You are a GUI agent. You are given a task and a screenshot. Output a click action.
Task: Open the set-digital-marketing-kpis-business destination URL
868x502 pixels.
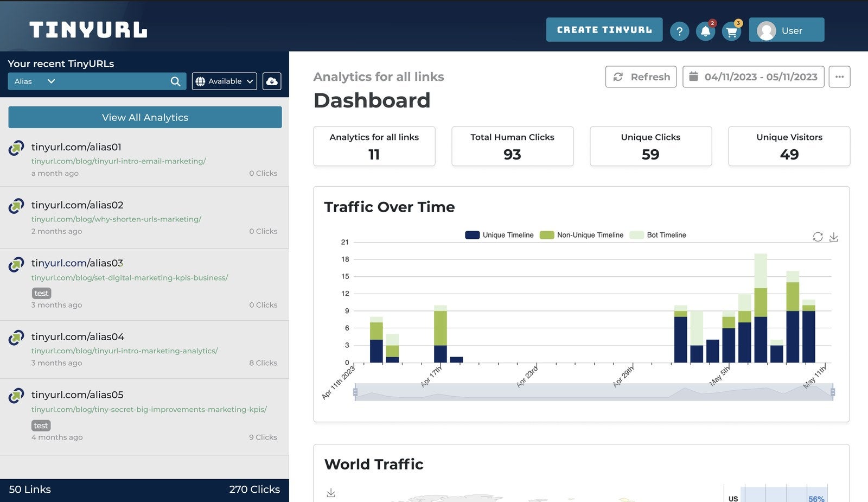(x=130, y=278)
